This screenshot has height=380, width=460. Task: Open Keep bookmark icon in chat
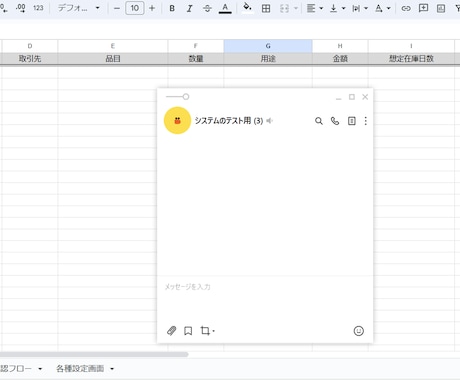(x=188, y=331)
